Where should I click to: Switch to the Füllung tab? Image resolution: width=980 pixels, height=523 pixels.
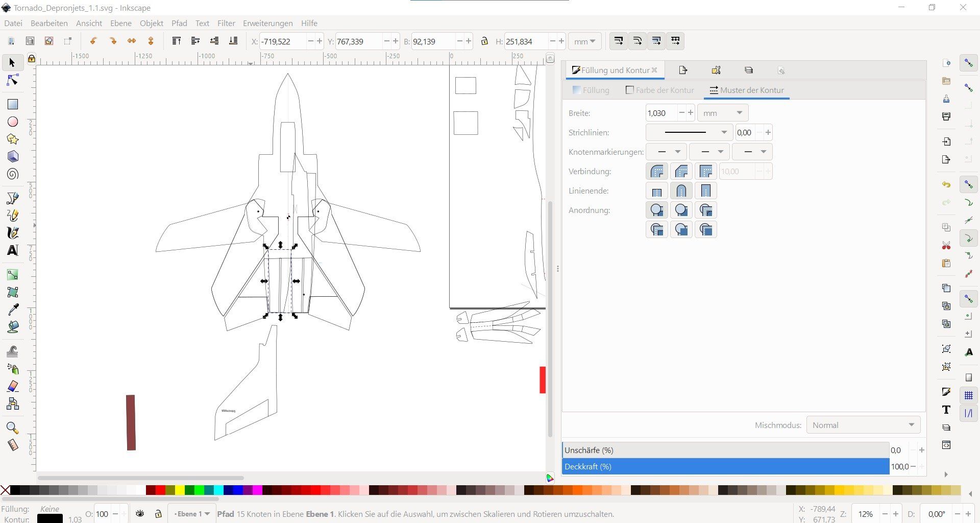(591, 90)
